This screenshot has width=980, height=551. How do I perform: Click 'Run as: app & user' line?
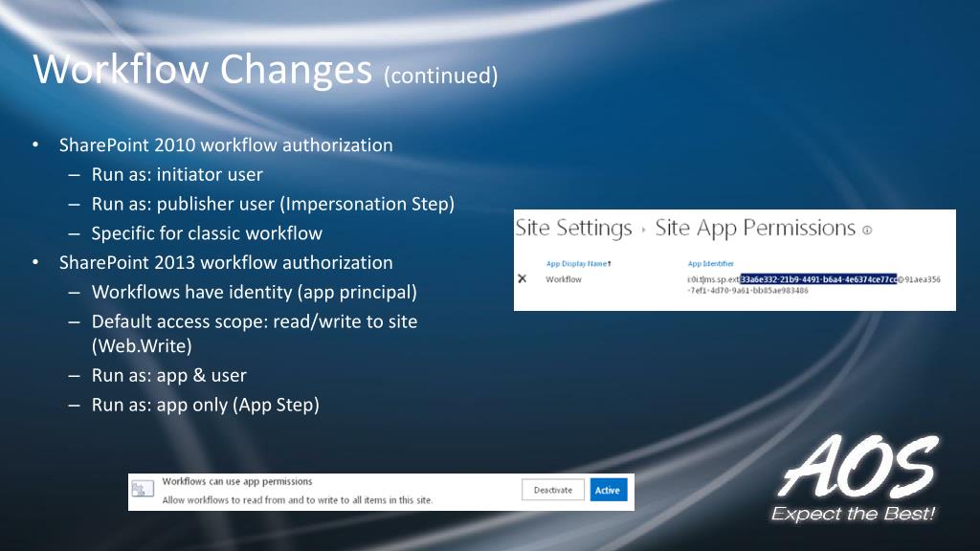(168, 375)
